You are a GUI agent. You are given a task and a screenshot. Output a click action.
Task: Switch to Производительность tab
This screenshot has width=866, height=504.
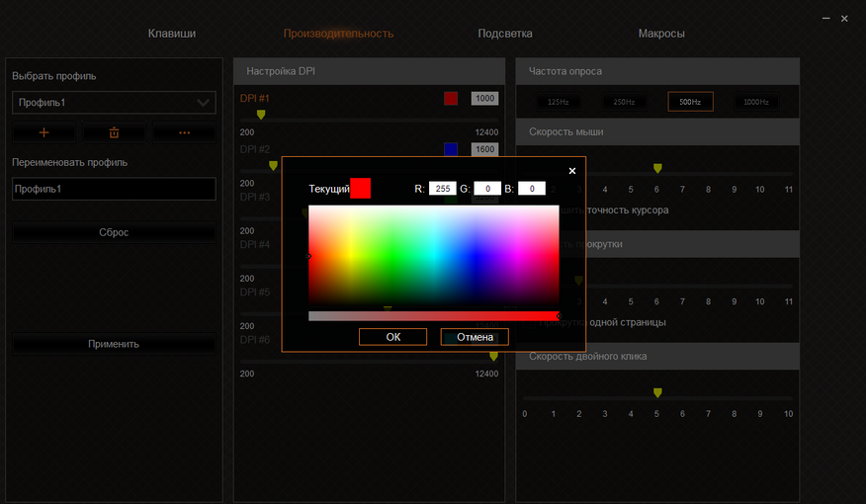tap(338, 34)
